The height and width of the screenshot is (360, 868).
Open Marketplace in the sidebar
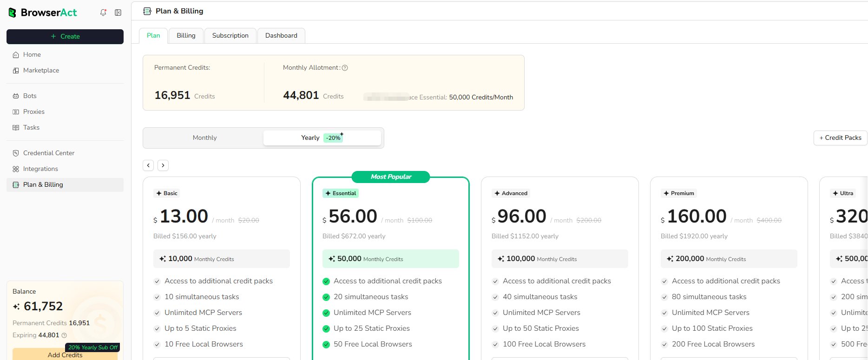pyautogui.click(x=65, y=70)
